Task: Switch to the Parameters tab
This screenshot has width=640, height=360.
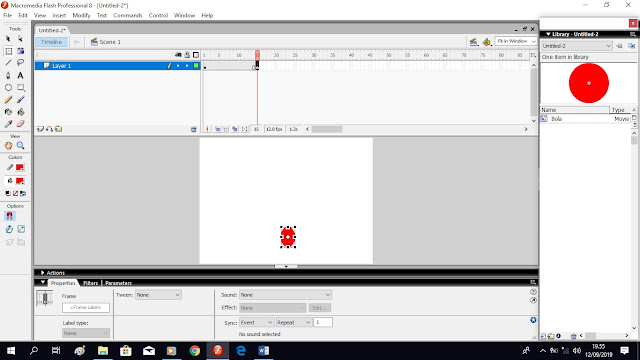Action: tap(118, 283)
